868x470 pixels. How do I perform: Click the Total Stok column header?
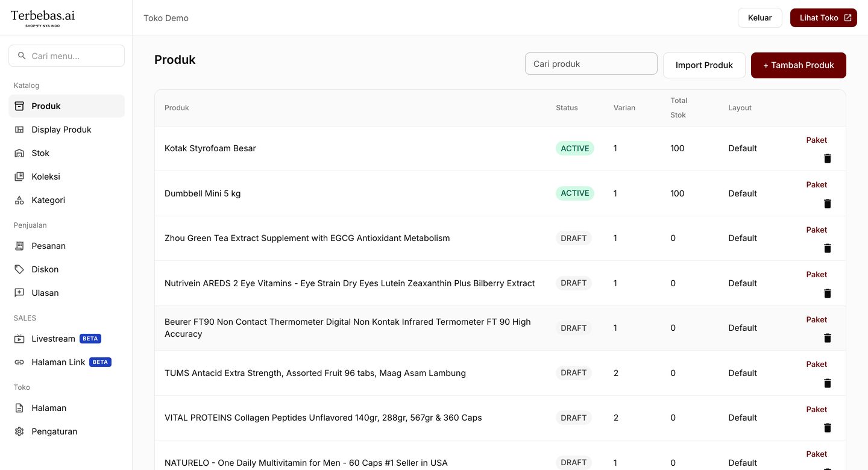click(x=679, y=108)
